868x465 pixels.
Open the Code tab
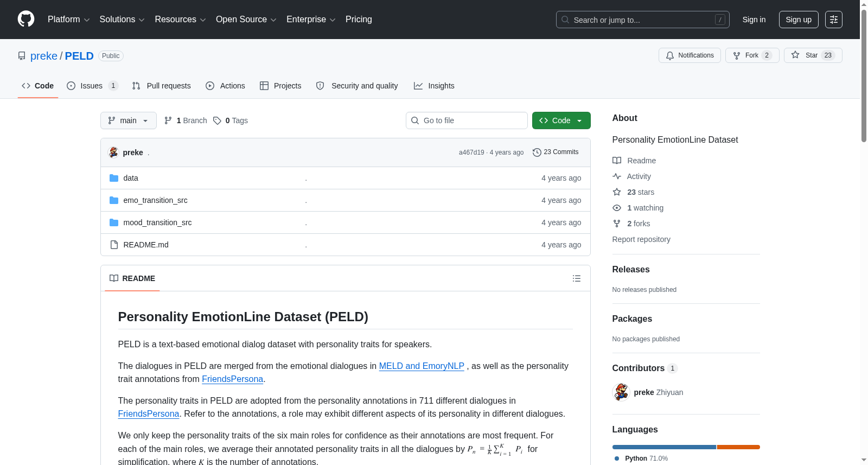click(38, 86)
